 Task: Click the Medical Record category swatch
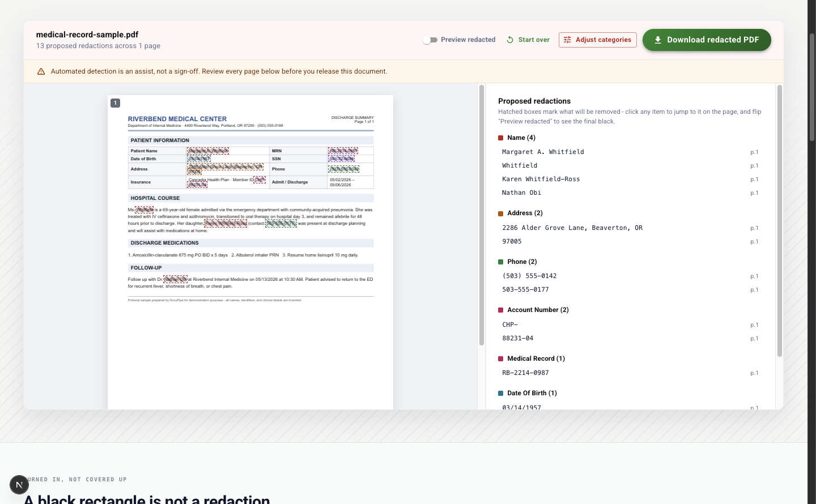tap(501, 358)
